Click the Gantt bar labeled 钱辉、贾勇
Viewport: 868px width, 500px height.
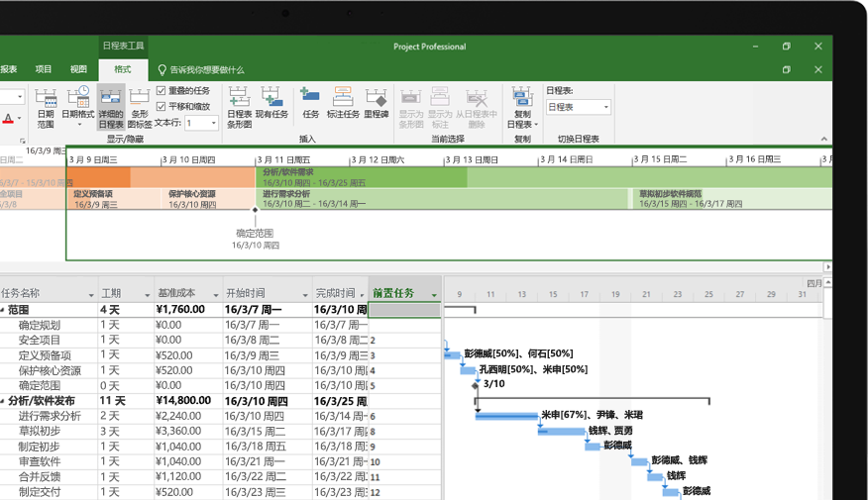[561, 432]
